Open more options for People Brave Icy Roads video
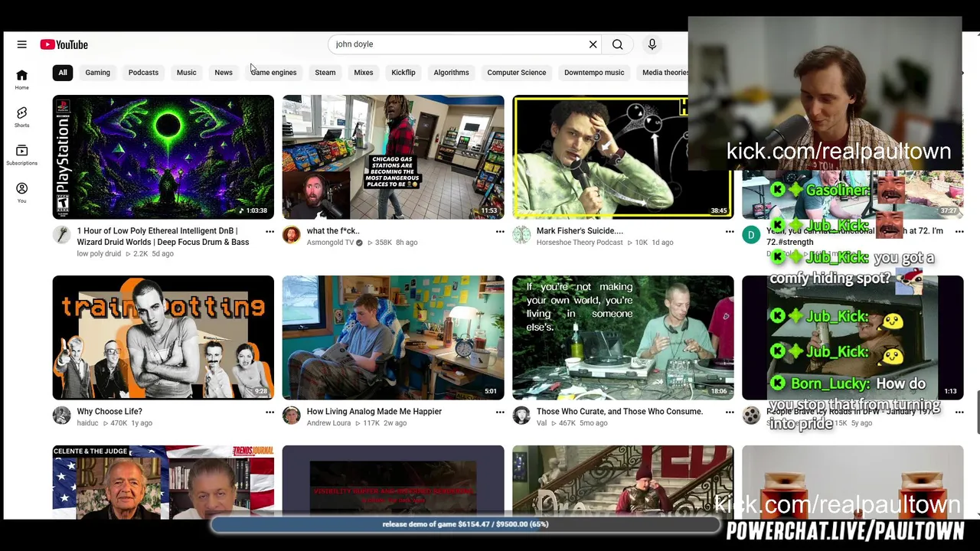 point(959,412)
